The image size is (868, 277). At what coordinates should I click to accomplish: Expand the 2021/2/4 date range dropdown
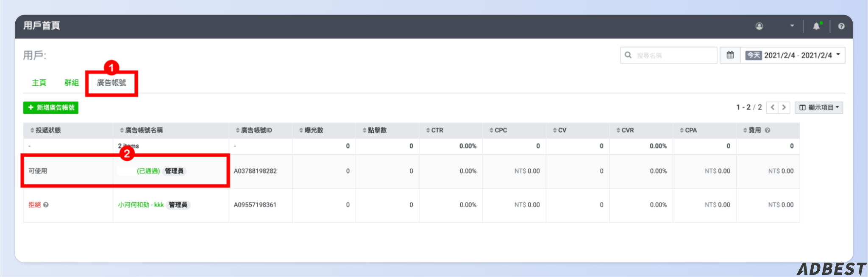click(793, 55)
